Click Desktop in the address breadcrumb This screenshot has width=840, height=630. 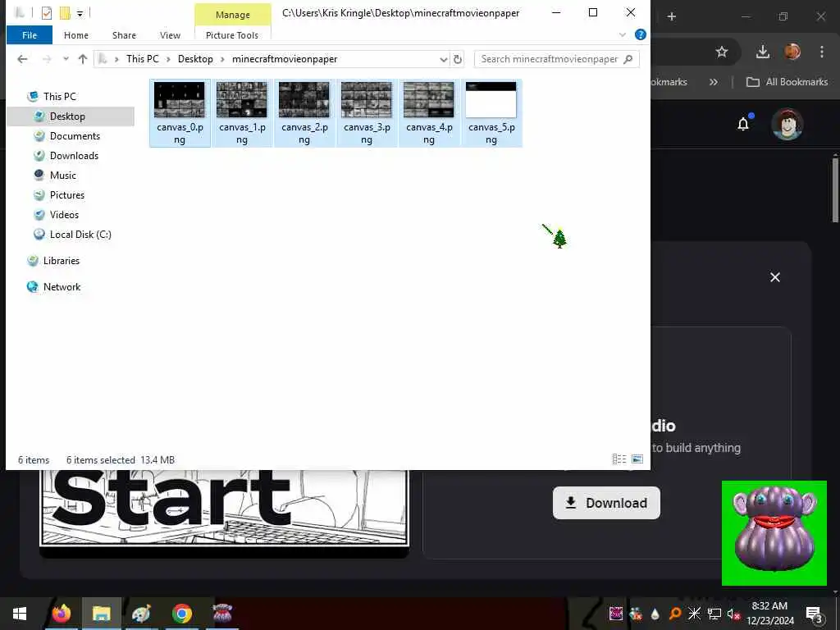click(195, 59)
